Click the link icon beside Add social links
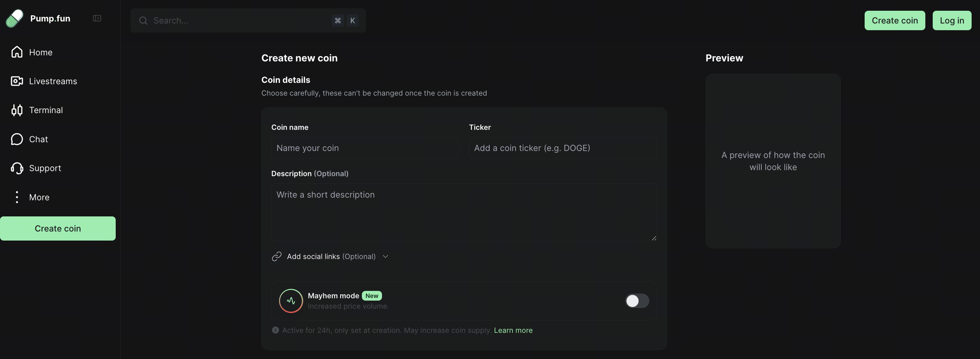The height and width of the screenshot is (359, 980). coord(277,256)
